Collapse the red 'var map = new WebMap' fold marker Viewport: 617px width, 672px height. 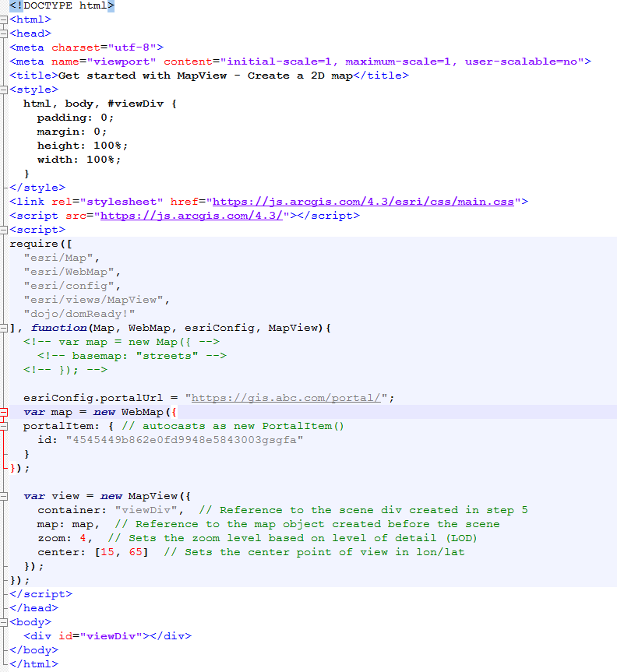[x=4, y=412]
